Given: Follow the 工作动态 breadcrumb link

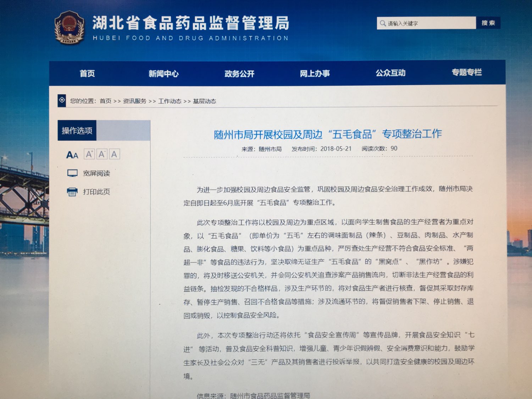Looking at the screenshot, I should (x=170, y=101).
